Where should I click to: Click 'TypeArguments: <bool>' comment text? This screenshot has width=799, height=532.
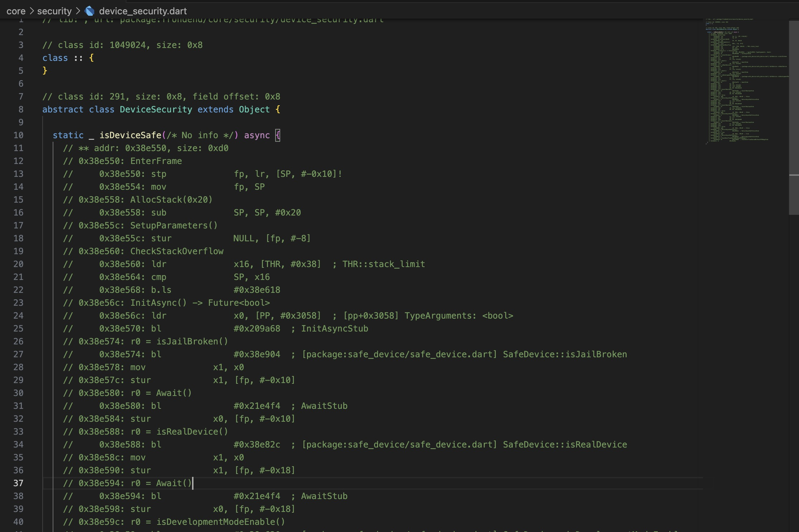pos(459,316)
